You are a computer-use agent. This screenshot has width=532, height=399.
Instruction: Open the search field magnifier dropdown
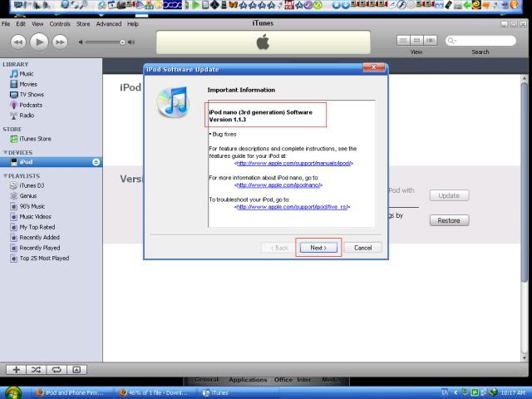[x=453, y=41]
